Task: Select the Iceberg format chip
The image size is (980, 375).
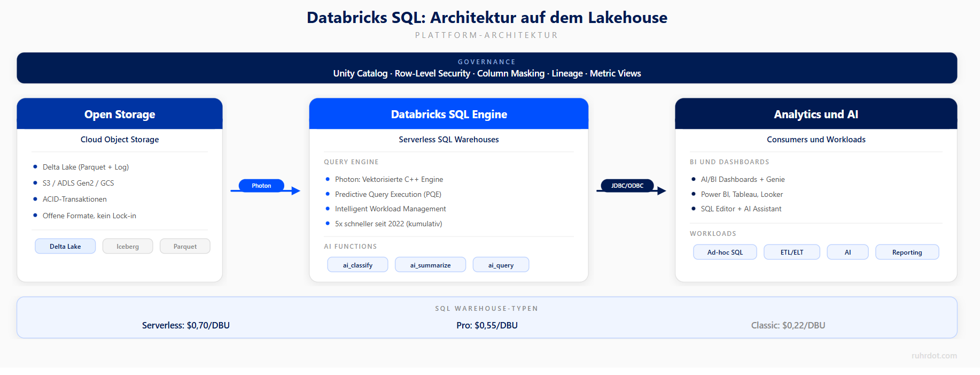Action: 128,246
